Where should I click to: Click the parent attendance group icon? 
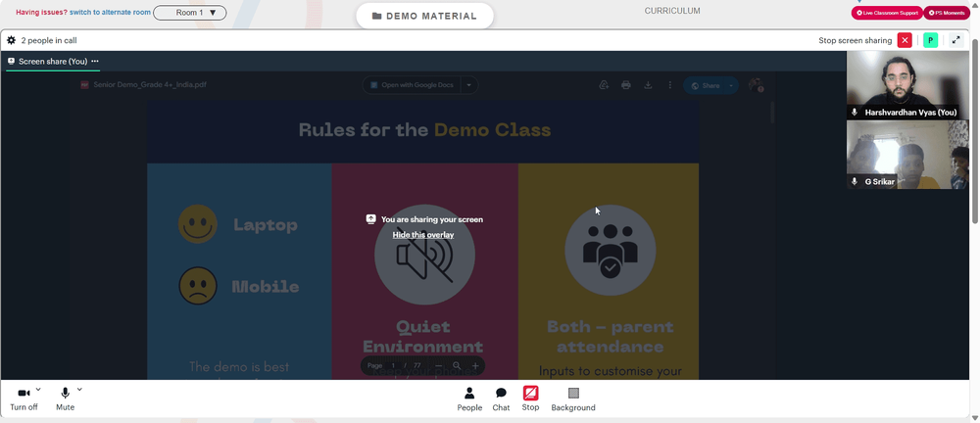(x=610, y=251)
